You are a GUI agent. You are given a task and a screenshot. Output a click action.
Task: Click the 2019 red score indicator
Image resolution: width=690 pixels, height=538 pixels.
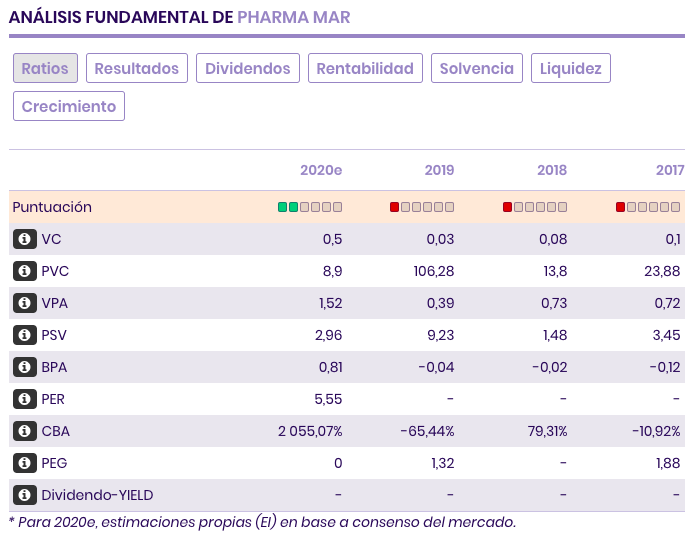[394, 207]
